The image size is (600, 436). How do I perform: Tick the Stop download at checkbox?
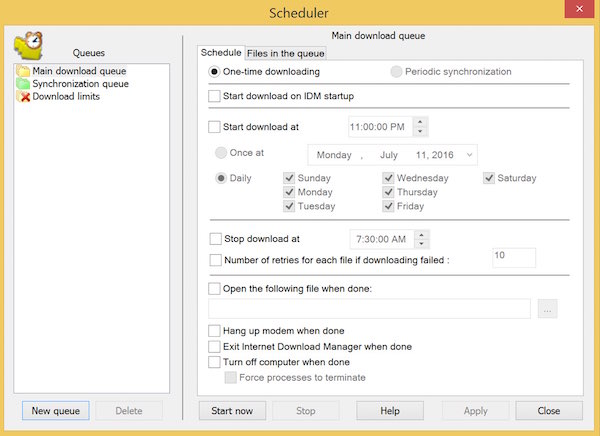(215, 239)
